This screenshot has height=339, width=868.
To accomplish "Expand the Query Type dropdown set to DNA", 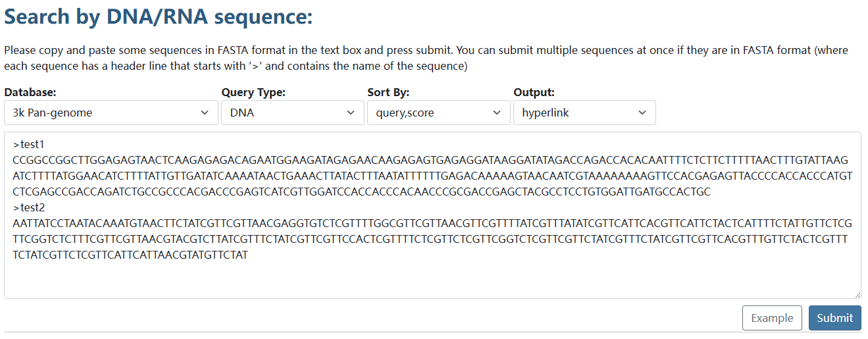I will [x=292, y=113].
